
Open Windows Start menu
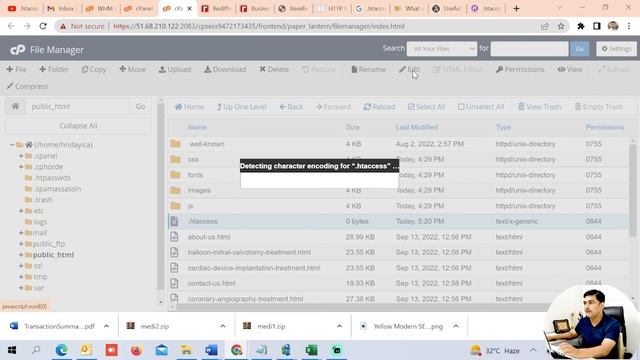[12, 350]
